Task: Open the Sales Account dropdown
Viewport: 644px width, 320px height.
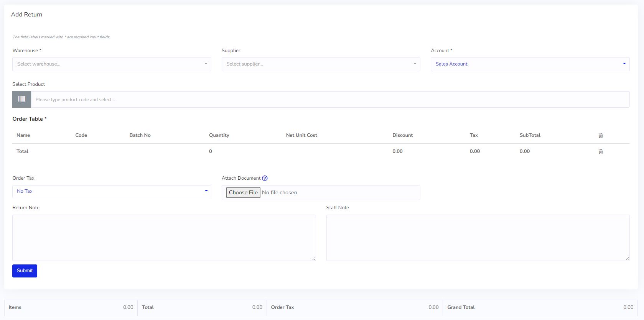Action: point(530,64)
